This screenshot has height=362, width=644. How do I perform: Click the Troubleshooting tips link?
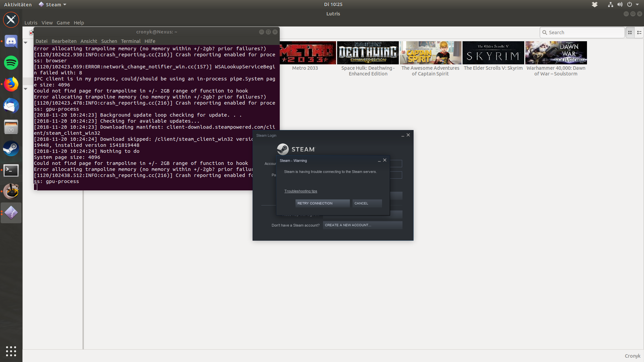pos(301,191)
